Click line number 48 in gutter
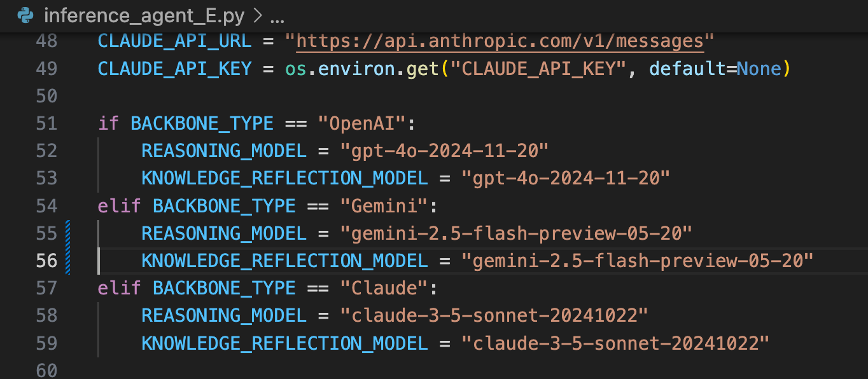This screenshot has height=379, width=868. coord(46,41)
